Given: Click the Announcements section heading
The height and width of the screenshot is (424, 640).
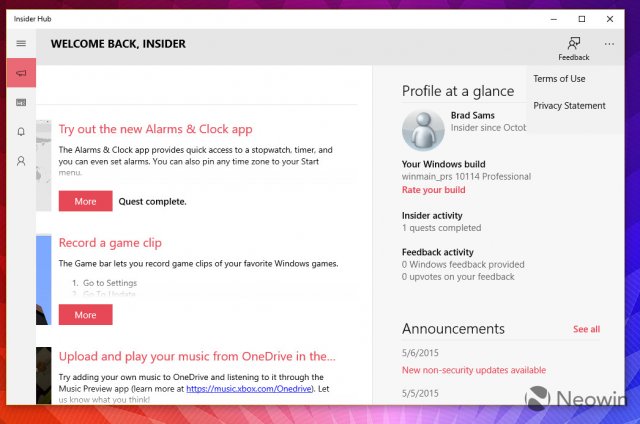Looking at the screenshot, I should pos(453,329).
